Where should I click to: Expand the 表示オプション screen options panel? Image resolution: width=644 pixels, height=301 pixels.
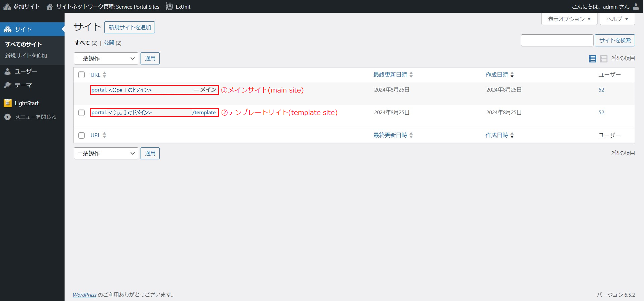pyautogui.click(x=569, y=19)
